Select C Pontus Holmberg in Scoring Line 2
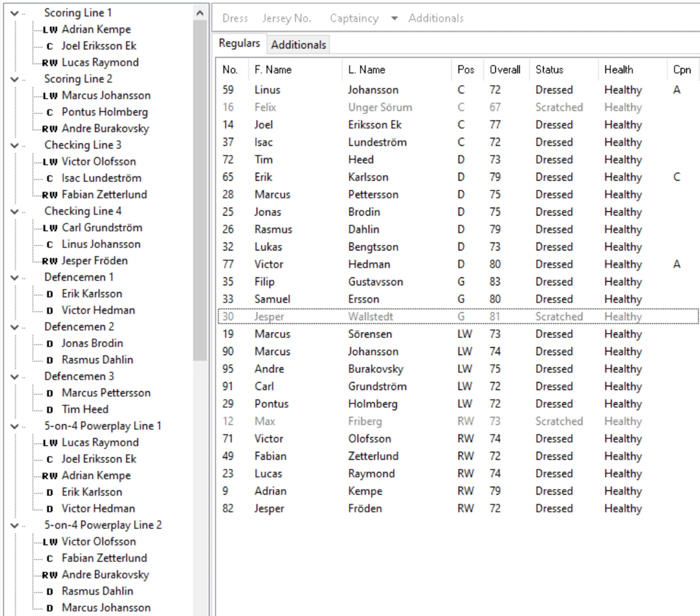700x616 pixels. 105,112
